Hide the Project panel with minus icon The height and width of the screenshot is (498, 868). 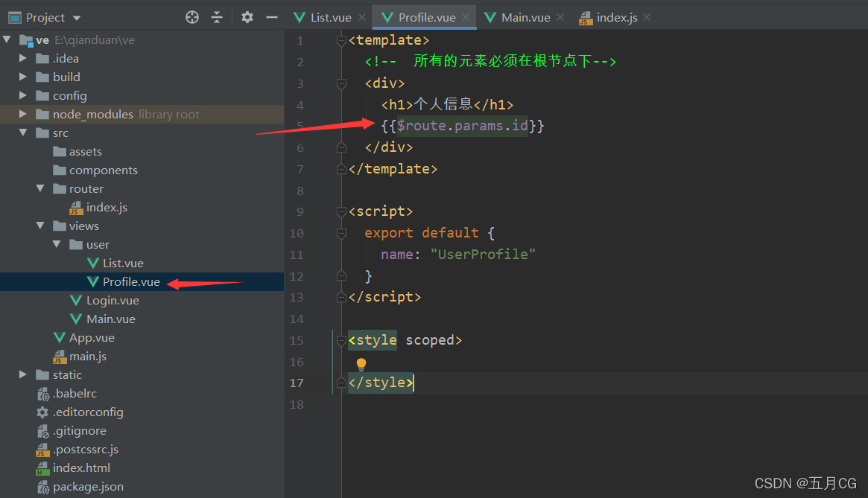pyautogui.click(x=271, y=17)
